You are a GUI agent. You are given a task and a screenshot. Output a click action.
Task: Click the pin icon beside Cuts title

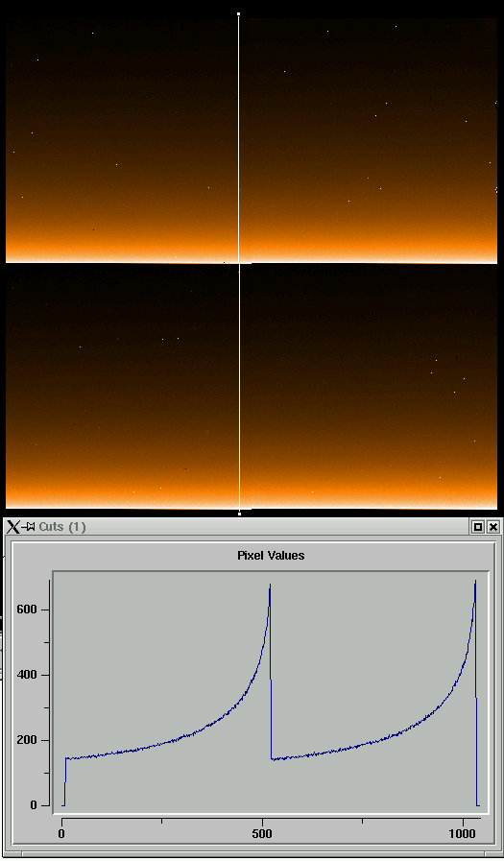[x=28, y=527]
